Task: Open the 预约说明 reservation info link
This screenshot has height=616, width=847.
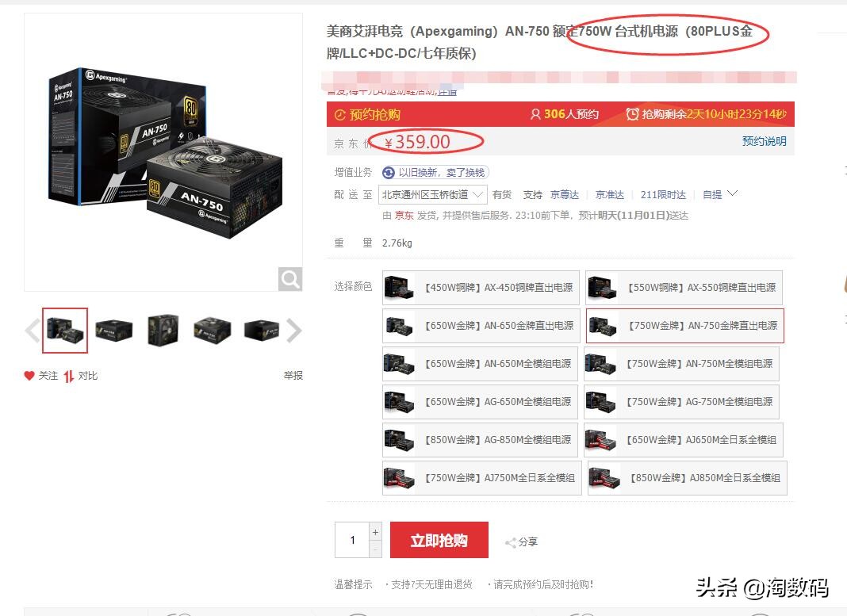Action: [x=764, y=141]
